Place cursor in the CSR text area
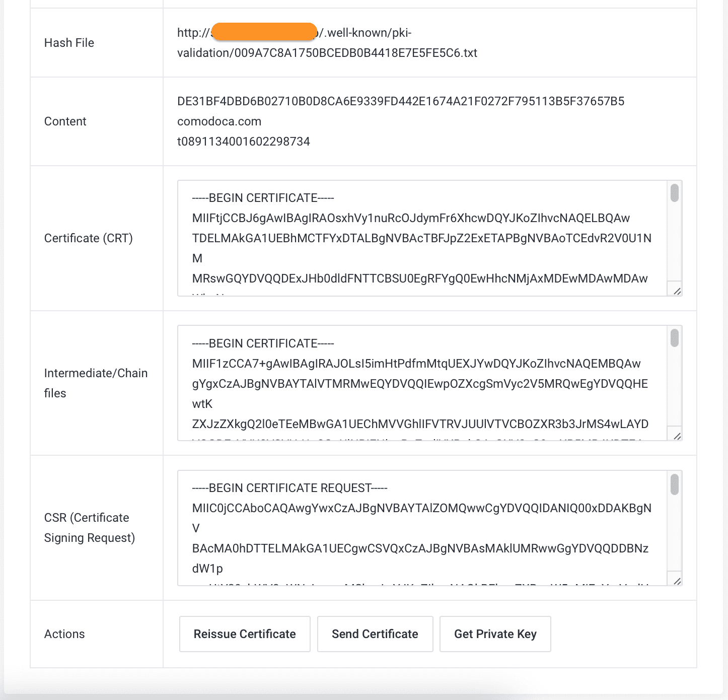This screenshot has height=700, width=728. tap(422, 528)
